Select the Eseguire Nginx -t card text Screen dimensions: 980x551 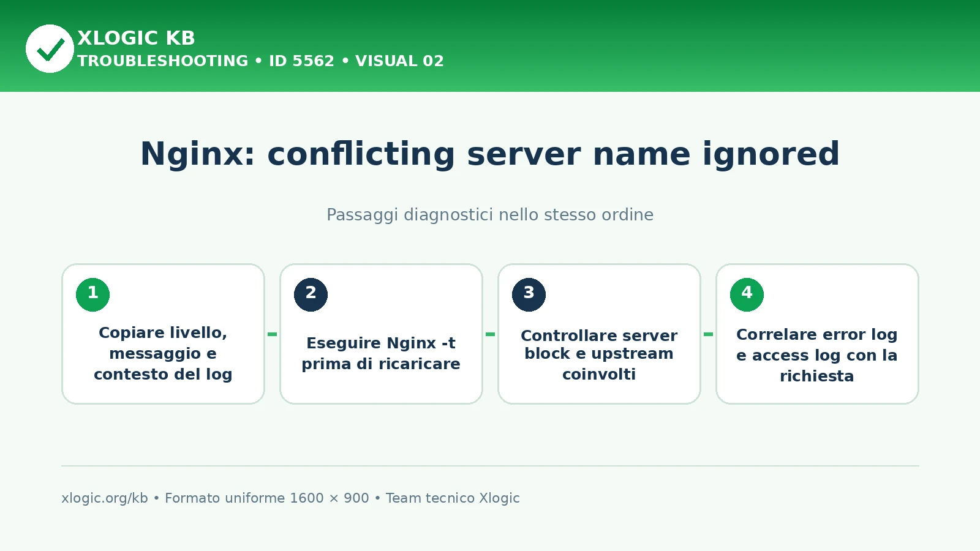click(x=381, y=353)
